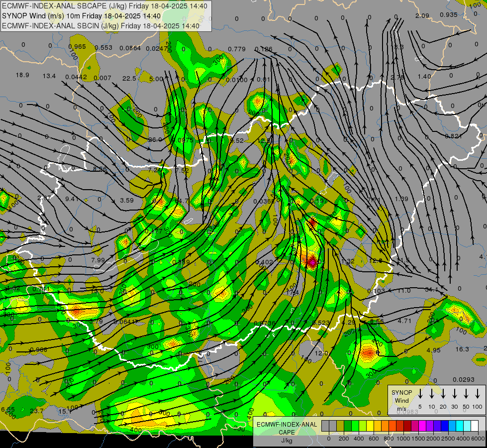Screen dimensions: 487x448
Task: Click the '0.402' value on map
Action: pos(264,262)
